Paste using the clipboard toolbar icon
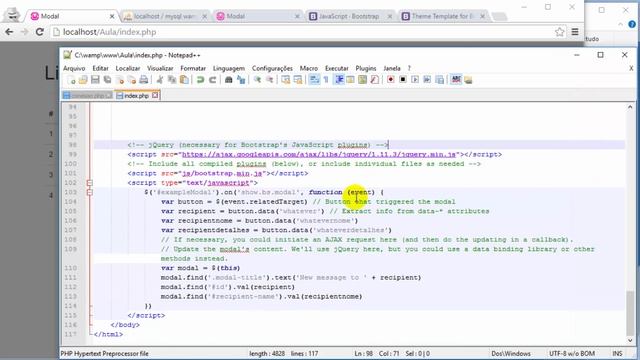The width and height of the screenshot is (640, 360). coord(184,80)
